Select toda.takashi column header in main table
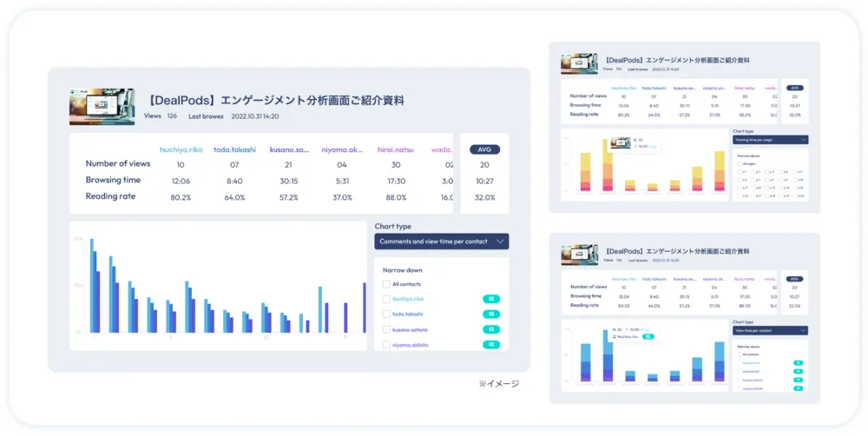Screen dimensions: 868x437 click(234, 149)
